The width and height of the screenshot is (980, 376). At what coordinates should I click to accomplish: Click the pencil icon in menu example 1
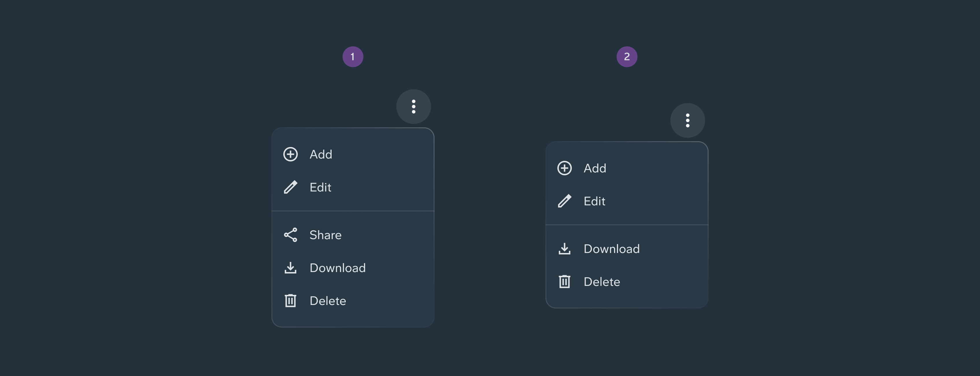290,187
